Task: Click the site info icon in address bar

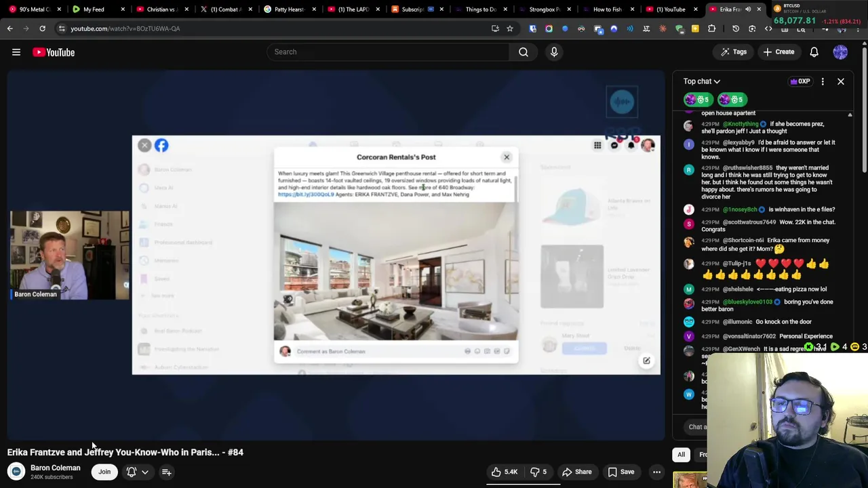Action: [61, 28]
